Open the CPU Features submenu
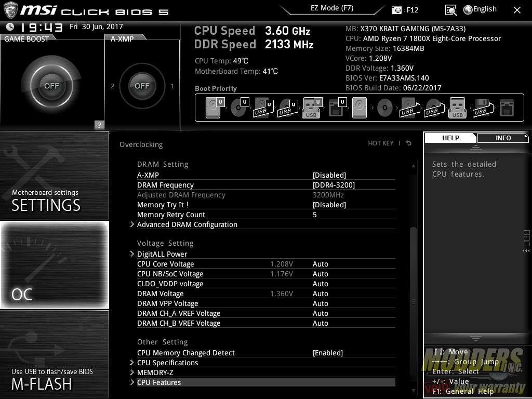This screenshot has height=399, width=532. click(266, 382)
